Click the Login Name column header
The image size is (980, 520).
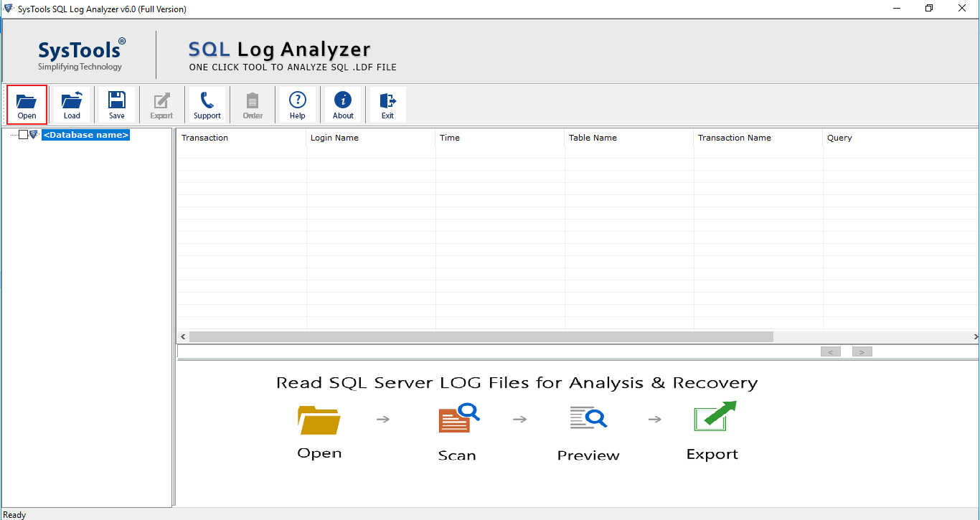(x=371, y=138)
